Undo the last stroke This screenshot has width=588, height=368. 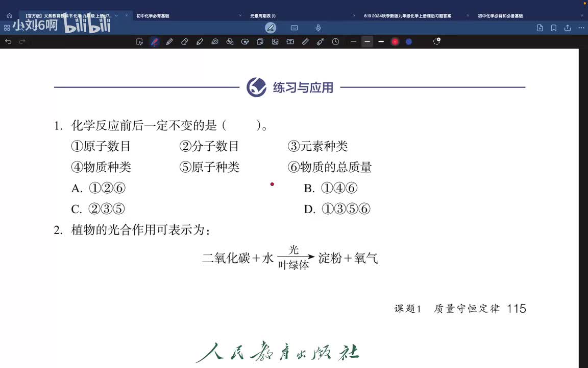point(8,42)
